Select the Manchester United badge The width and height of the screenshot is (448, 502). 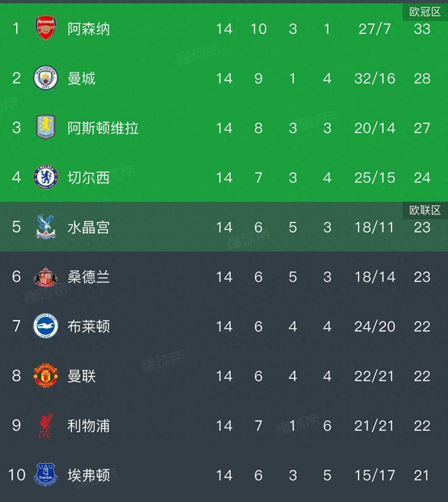point(45,376)
